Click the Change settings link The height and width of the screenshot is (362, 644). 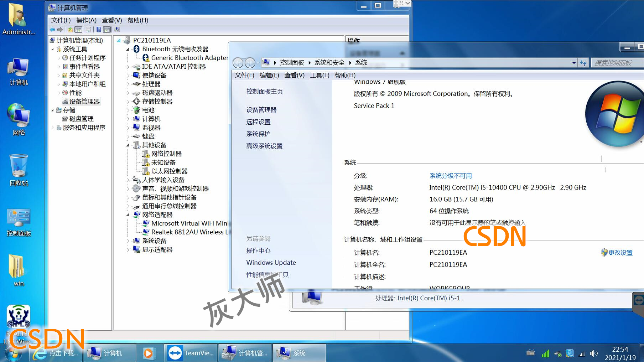[620, 253]
